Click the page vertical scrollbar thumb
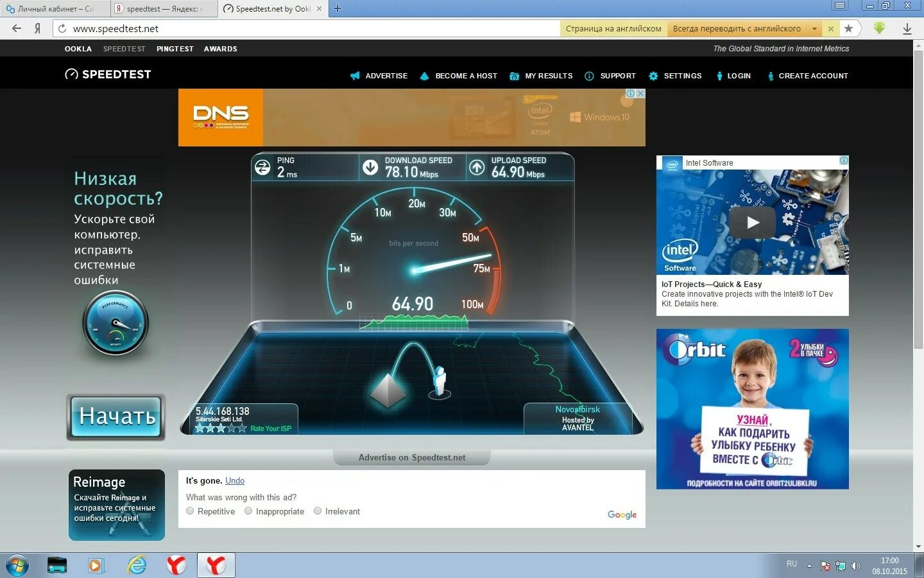This screenshot has width=924, height=578. click(918, 200)
